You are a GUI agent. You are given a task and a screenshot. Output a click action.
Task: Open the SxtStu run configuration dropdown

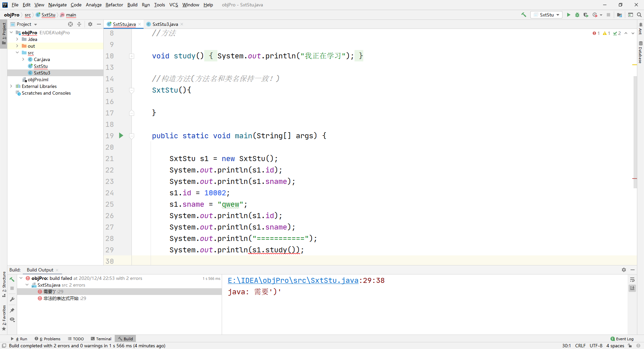(546, 15)
